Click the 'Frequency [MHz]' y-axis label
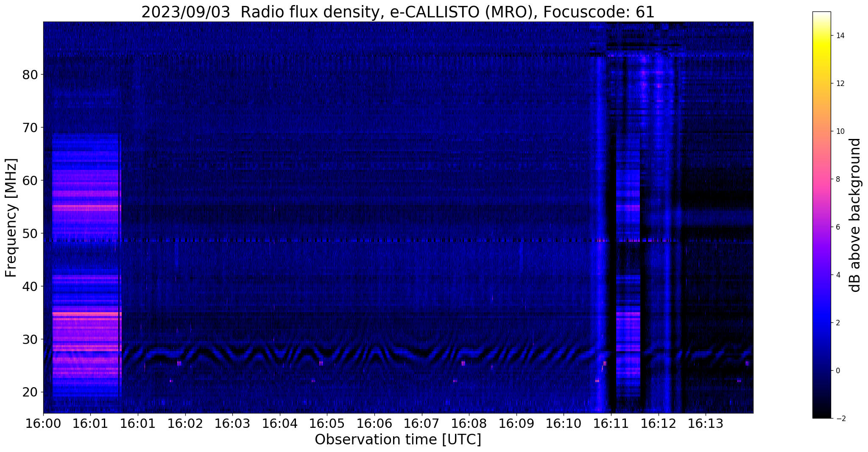 pos(11,218)
